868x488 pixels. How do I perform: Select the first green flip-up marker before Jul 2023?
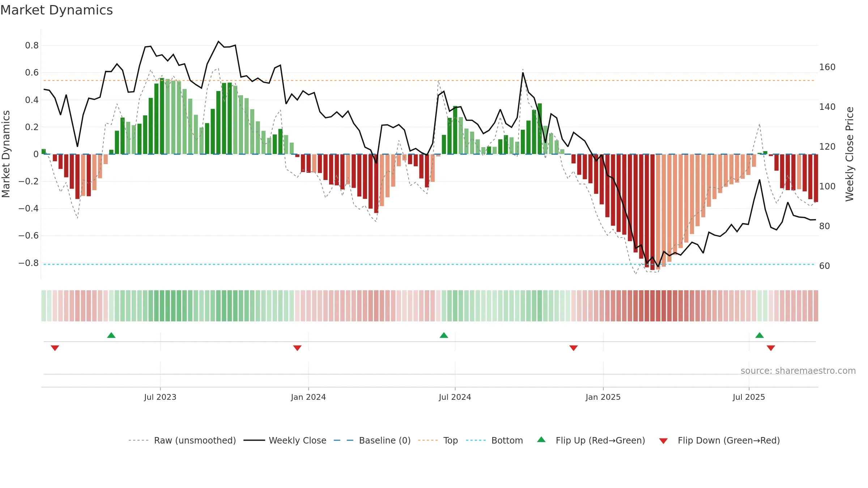coord(111,335)
